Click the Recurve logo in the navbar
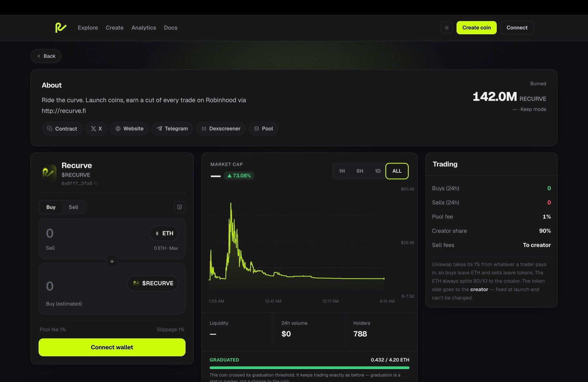The width and height of the screenshot is (588, 382). [61, 28]
